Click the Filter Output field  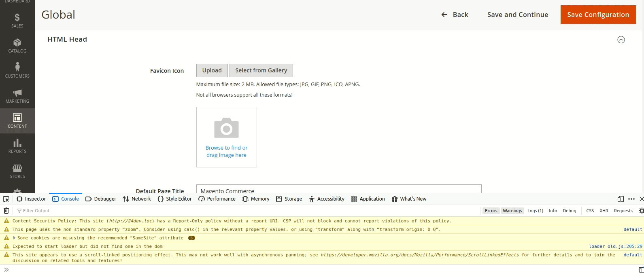click(x=247, y=211)
